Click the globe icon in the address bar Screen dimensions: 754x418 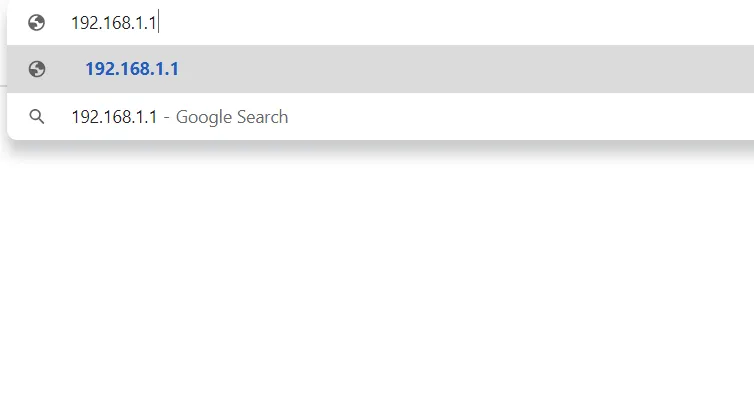[x=37, y=22]
